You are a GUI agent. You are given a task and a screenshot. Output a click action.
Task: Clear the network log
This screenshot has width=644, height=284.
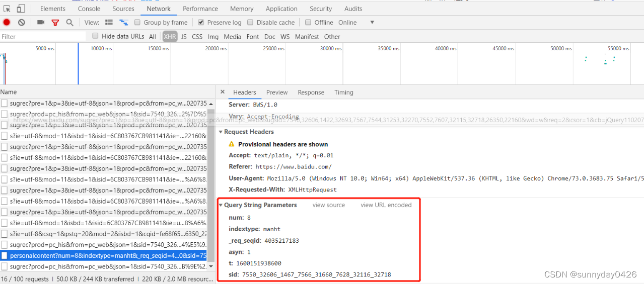[22, 22]
